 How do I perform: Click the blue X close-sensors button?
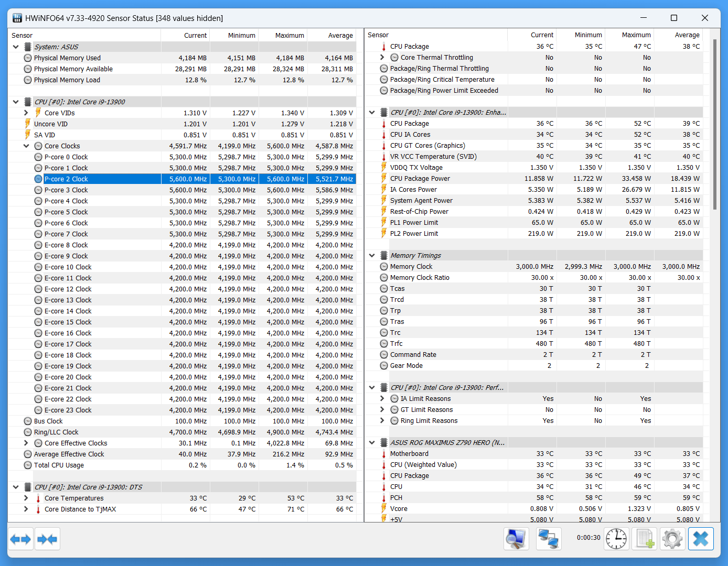click(701, 539)
